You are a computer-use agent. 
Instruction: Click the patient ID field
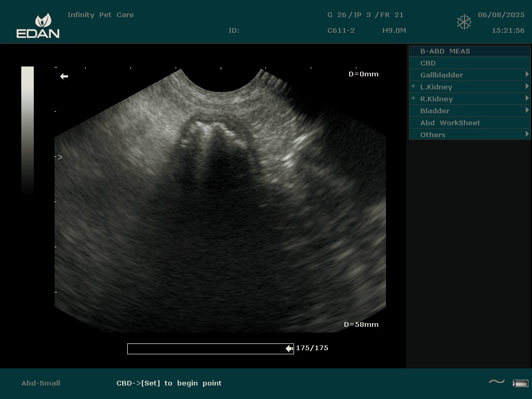coord(234,30)
